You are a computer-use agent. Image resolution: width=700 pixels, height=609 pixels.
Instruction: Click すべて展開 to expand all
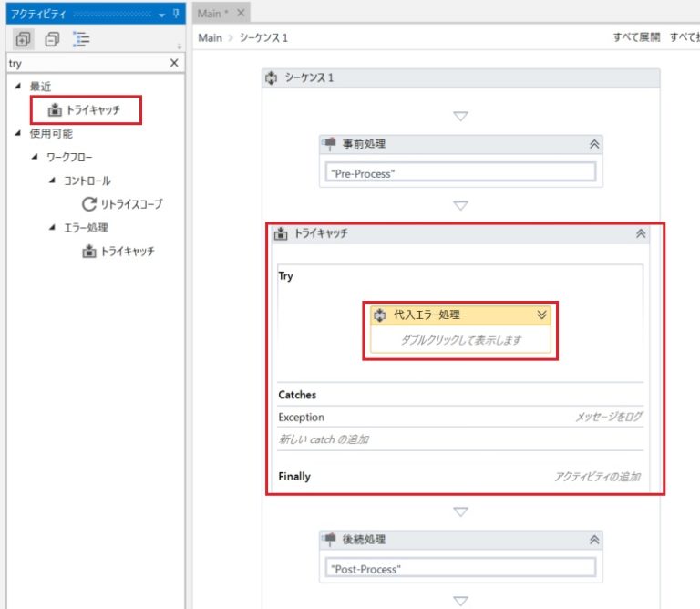click(x=636, y=37)
